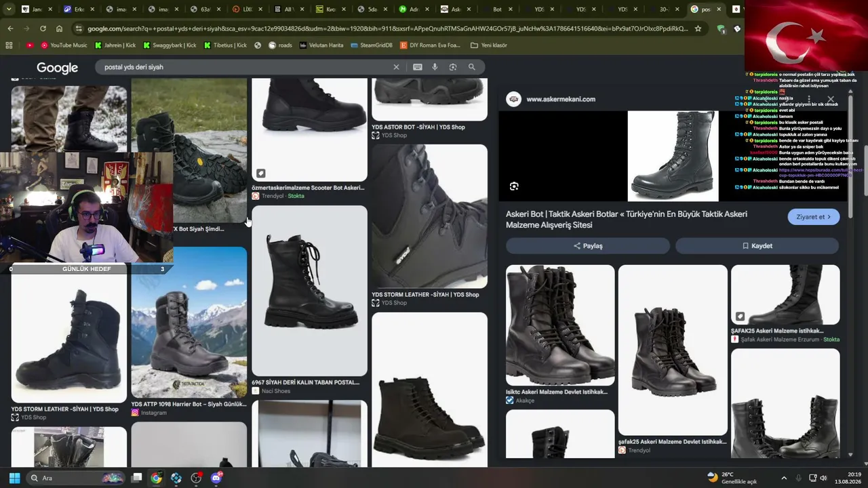Viewport: 868px width, 488px height.
Task: Close the askermekani image preview panel
Action: pyautogui.click(x=830, y=99)
